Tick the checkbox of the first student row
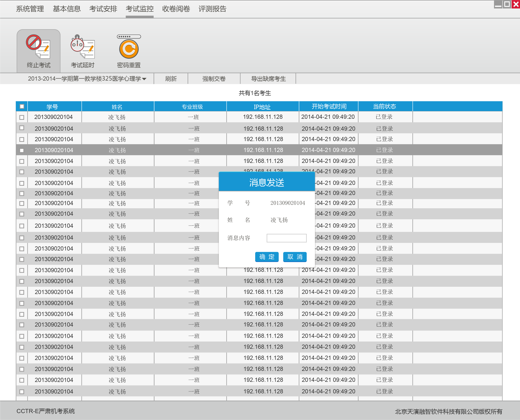Screen dimensions: 520x420 tap(22, 117)
